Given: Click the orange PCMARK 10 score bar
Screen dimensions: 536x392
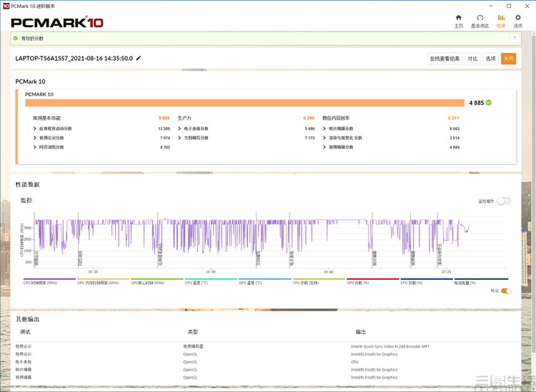Looking at the screenshot, I should click(244, 103).
